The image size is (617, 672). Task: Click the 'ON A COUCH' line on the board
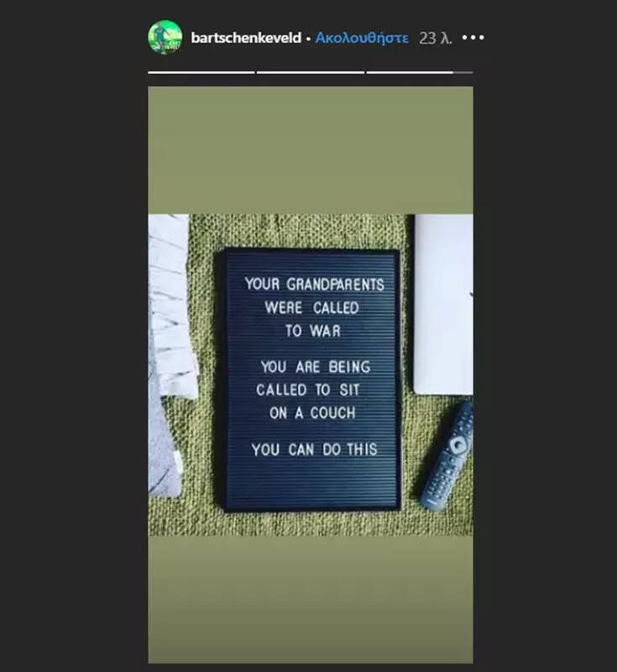(x=312, y=412)
